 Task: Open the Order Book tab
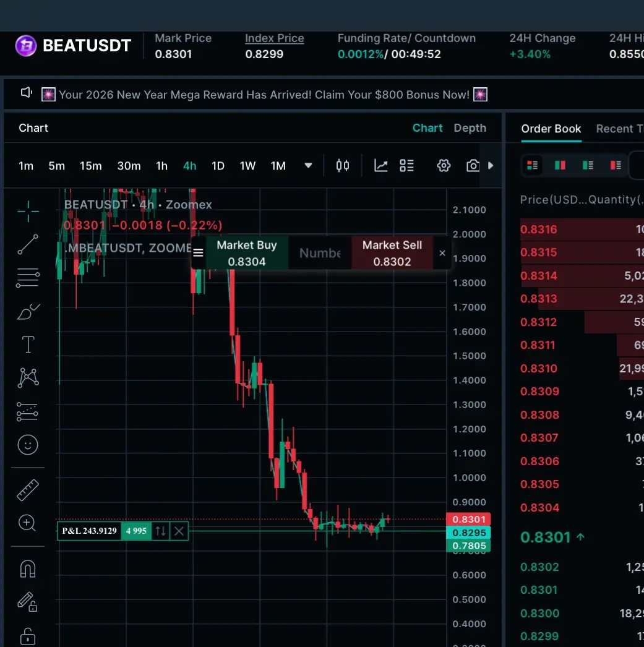point(551,129)
